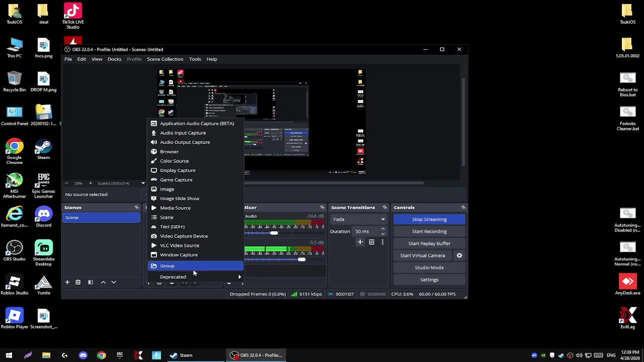Viewport: 644px width, 362px height.
Task: Move scene up with the up arrow
Action: (x=103, y=283)
